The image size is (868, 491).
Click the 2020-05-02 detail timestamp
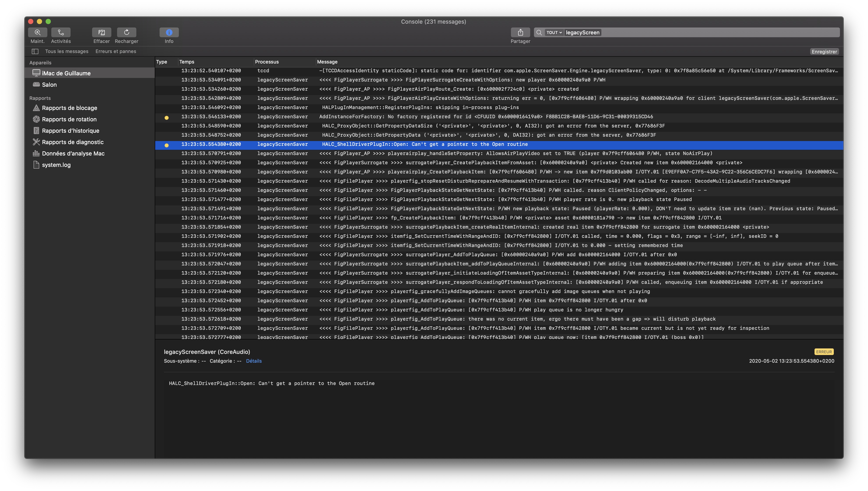(x=791, y=361)
